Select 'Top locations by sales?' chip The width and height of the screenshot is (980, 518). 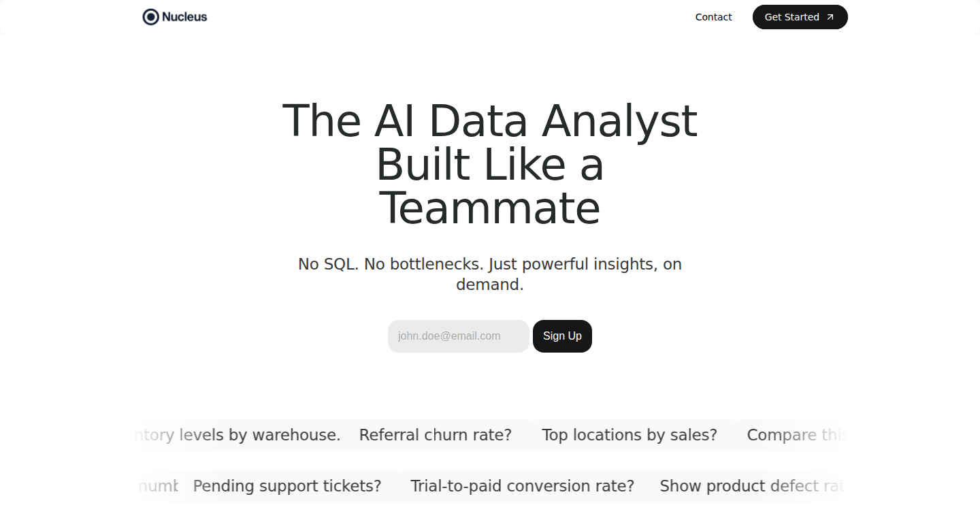[630, 435]
